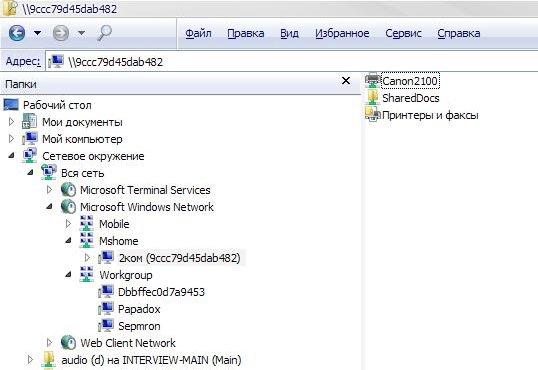This screenshot has width=538, height=370.
Task: Open the Справка menu
Action: [x=459, y=33]
